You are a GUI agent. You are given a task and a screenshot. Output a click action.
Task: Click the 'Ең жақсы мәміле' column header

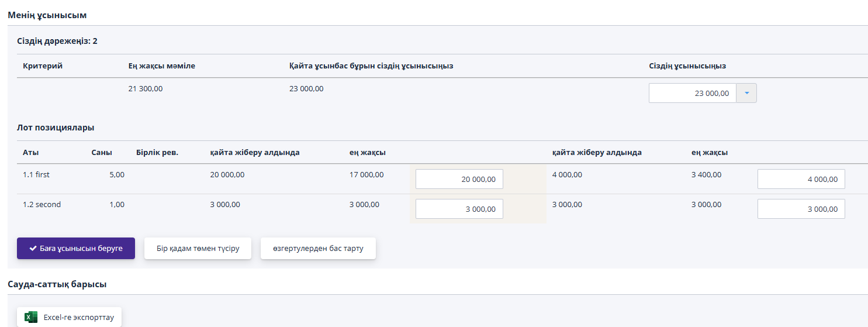click(x=162, y=66)
